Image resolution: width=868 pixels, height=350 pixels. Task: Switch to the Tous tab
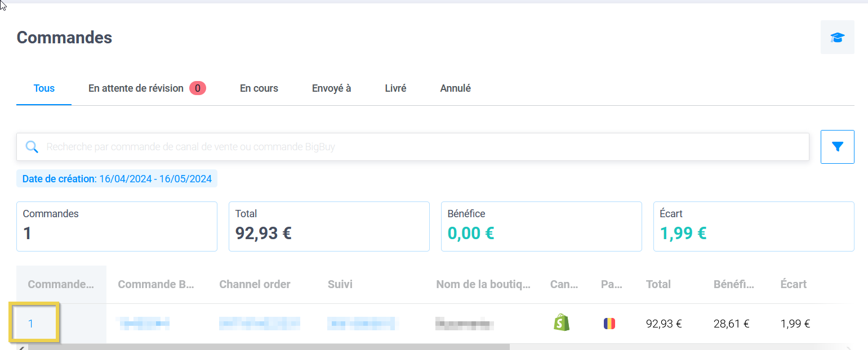click(44, 88)
